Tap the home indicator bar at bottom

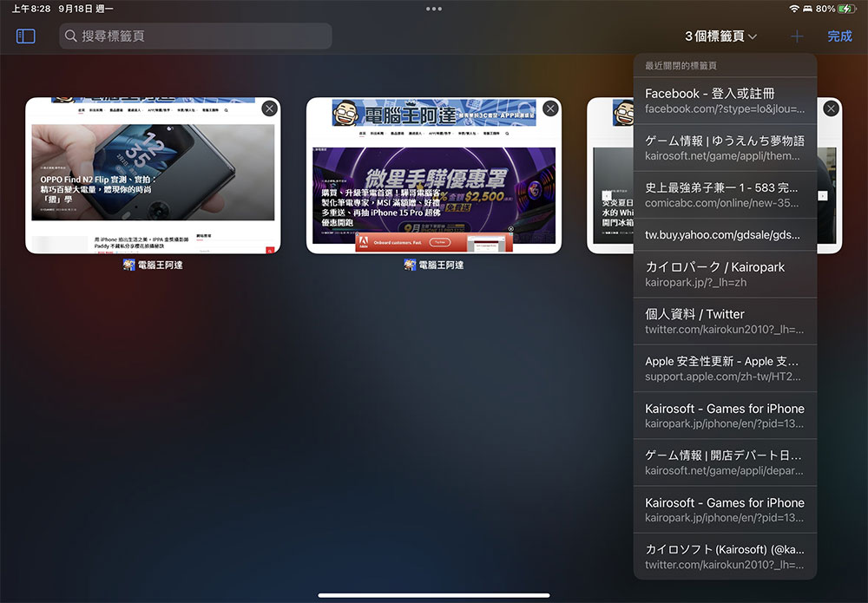coord(434,595)
